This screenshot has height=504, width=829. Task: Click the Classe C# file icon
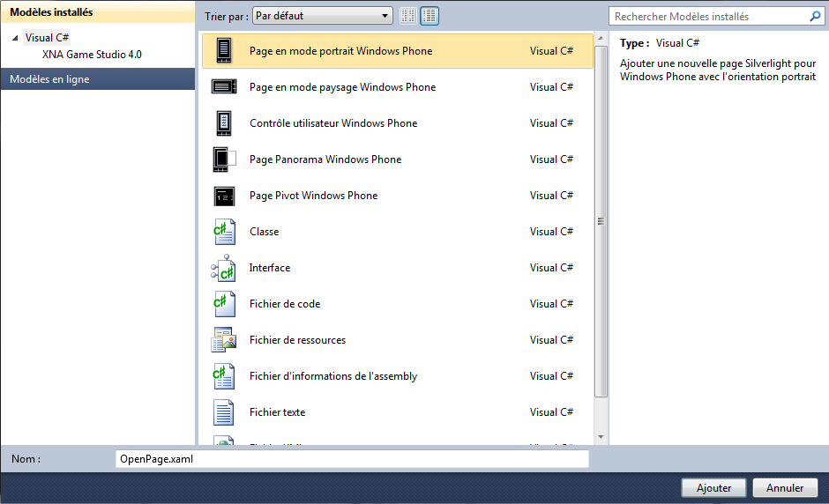pyautogui.click(x=224, y=232)
